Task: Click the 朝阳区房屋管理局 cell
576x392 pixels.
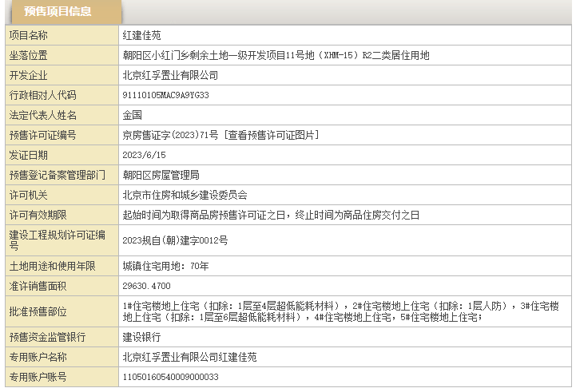Action: pyautogui.click(x=161, y=175)
